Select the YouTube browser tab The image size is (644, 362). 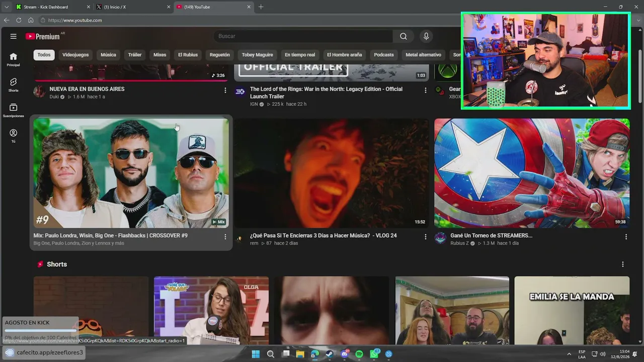point(214,7)
